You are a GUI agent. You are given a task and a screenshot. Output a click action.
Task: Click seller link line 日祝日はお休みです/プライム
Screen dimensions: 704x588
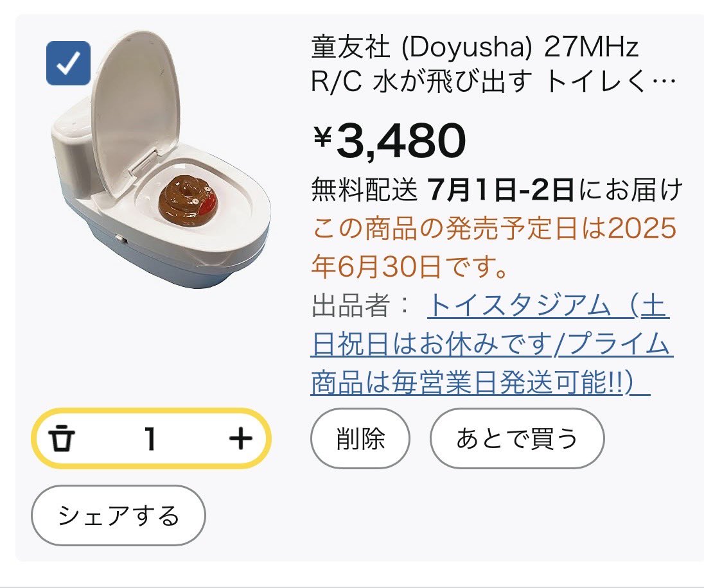click(491, 344)
